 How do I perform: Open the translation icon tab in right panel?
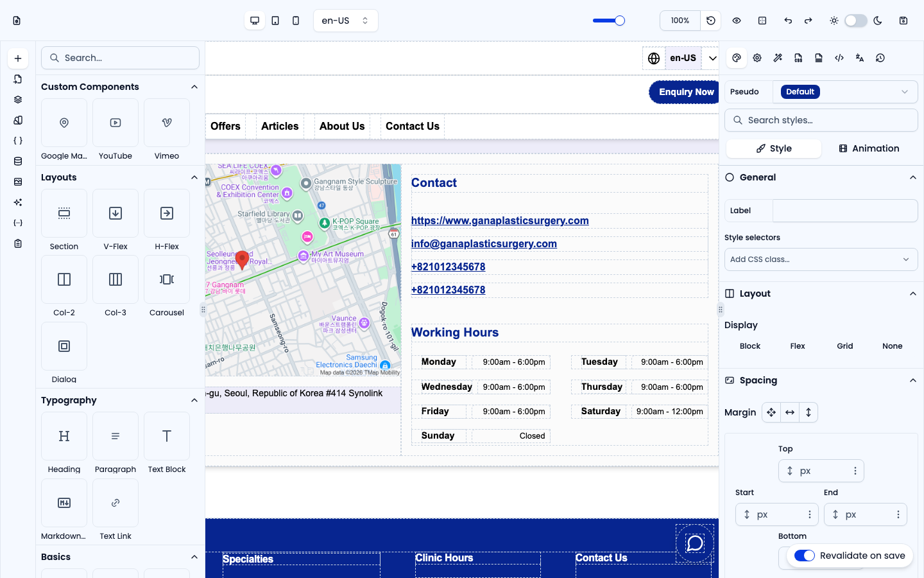coord(860,58)
